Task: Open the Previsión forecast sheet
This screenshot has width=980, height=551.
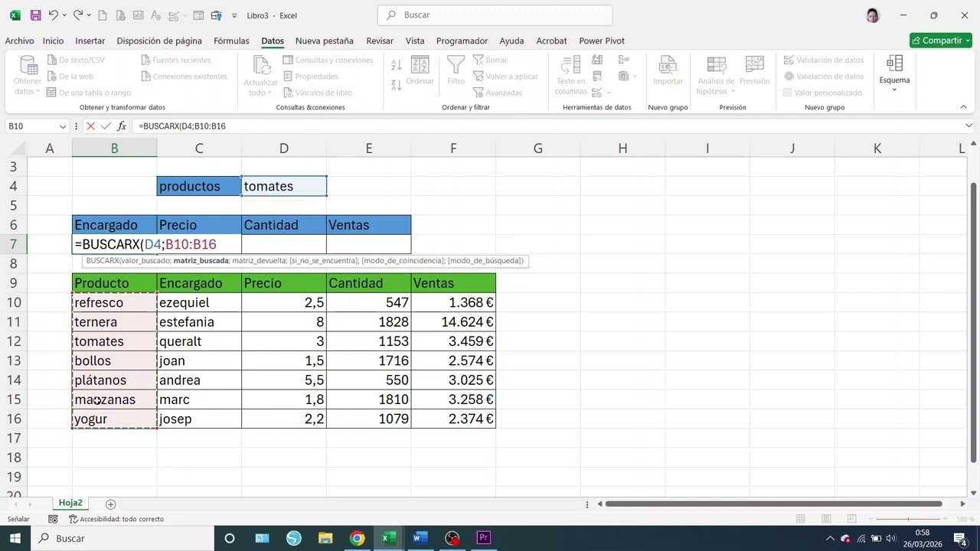Action: 754,70
